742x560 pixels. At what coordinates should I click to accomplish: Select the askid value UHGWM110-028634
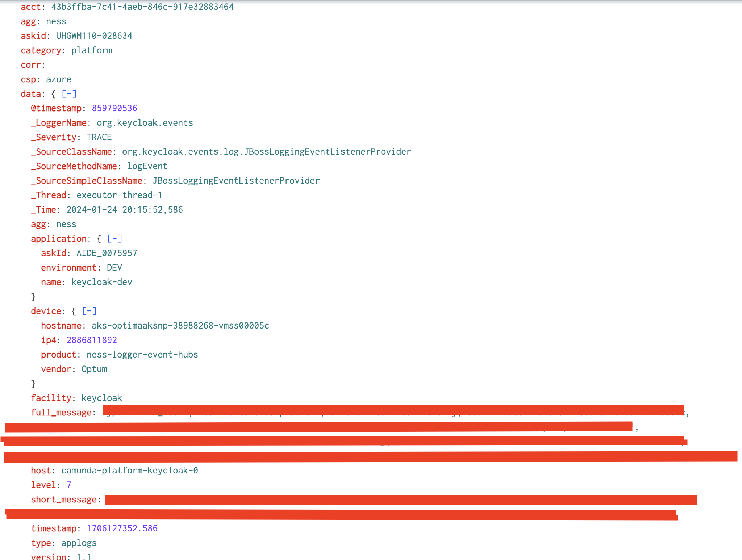click(x=94, y=36)
